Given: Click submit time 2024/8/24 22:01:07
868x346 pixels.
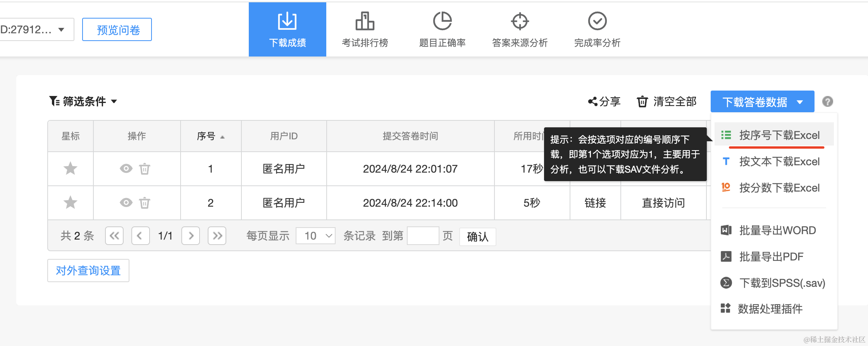Looking at the screenshot, I should 410,169.
